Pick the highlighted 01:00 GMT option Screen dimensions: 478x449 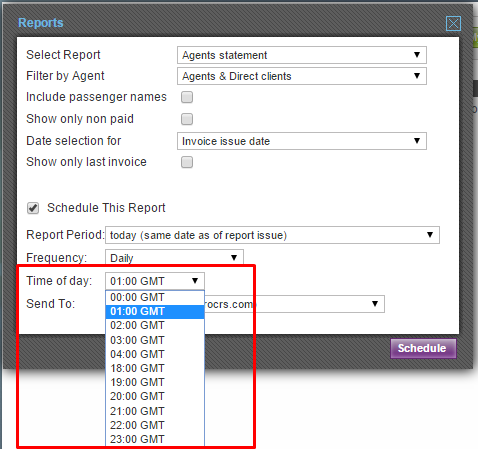[x=155, y=311]
